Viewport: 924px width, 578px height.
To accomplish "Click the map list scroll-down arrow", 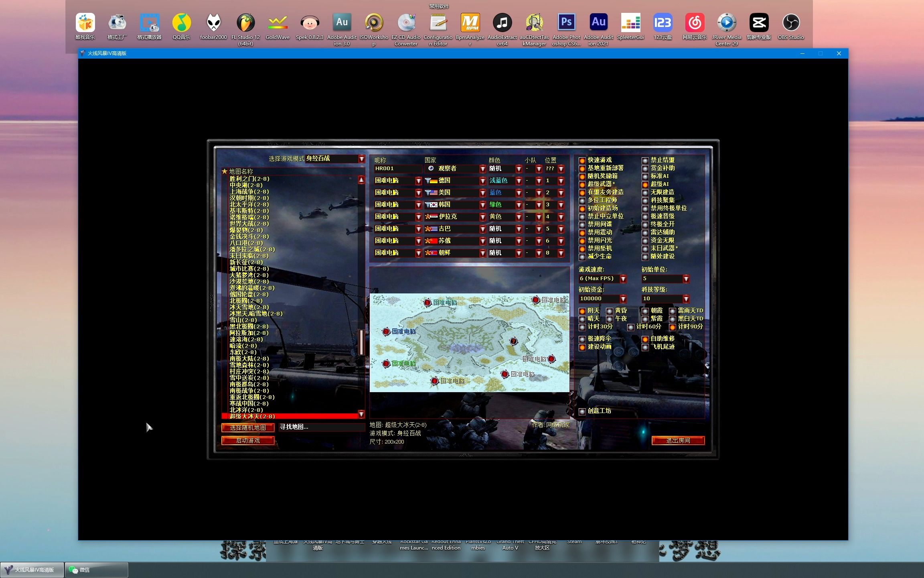I will click(x=361, y=414).
